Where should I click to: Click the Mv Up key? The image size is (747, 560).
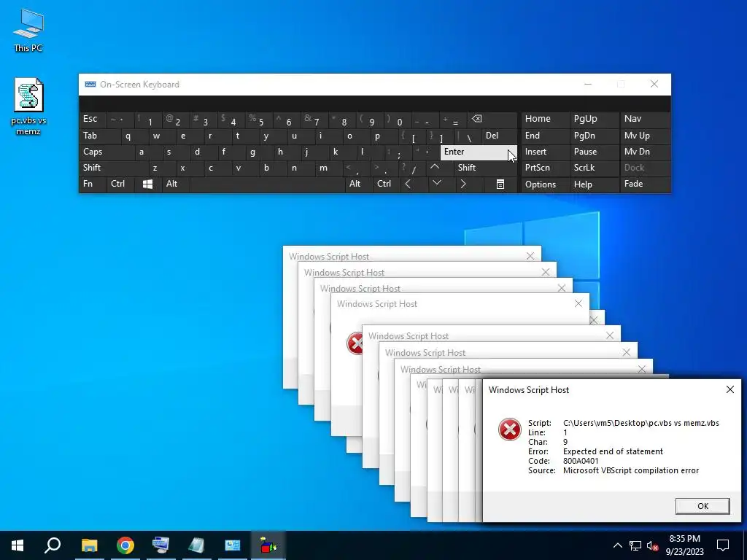645,136
